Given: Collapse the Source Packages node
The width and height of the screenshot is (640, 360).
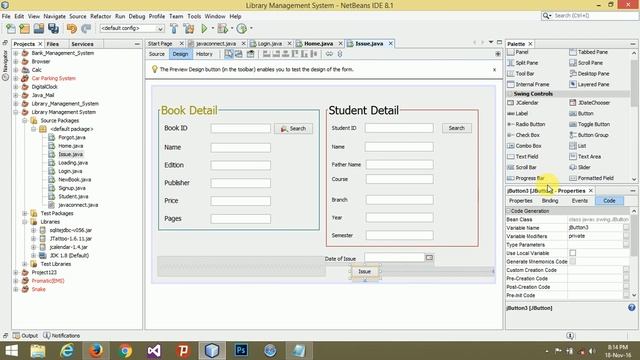Looking at the screenshot, I should 24,121.
